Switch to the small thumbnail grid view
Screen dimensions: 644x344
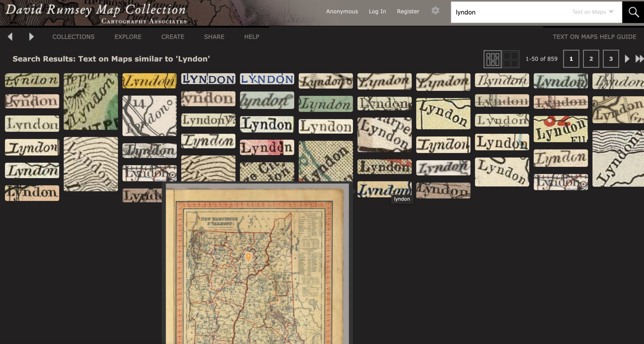point(492,59)
